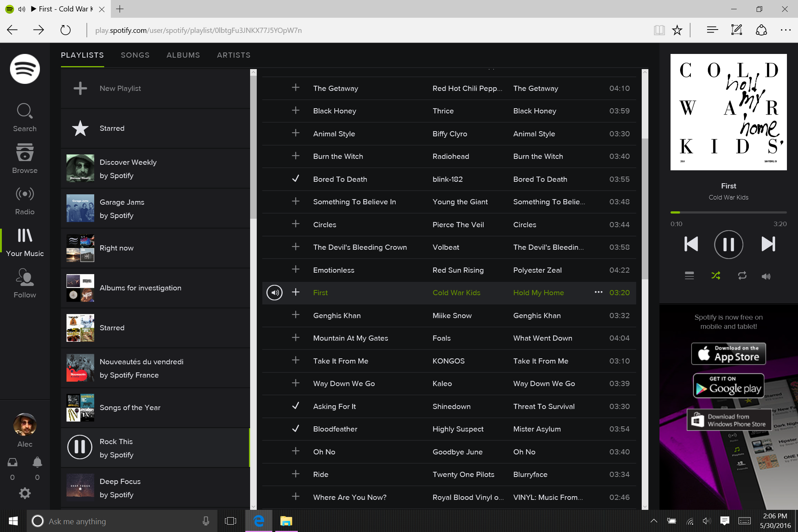Image resolution: width=798 pixels, height=532 pixels.
Task: Download on the App Store
Action: coord(729,354)
